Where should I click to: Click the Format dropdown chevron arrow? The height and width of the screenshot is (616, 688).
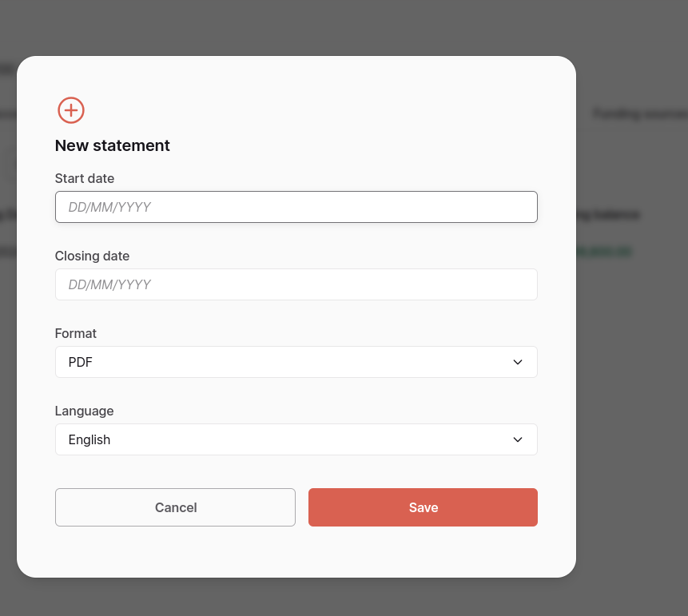(518, 362)
